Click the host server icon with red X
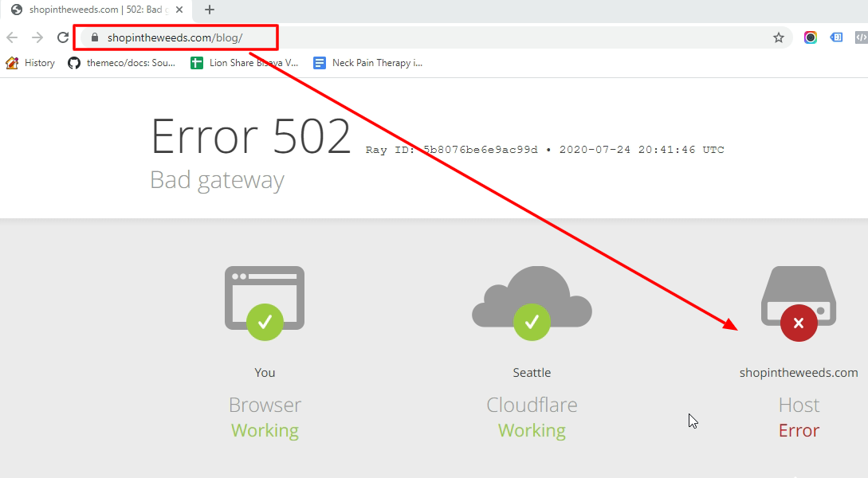Image resolution: width=868 pixels, height=478 pixels. [799, 304]
